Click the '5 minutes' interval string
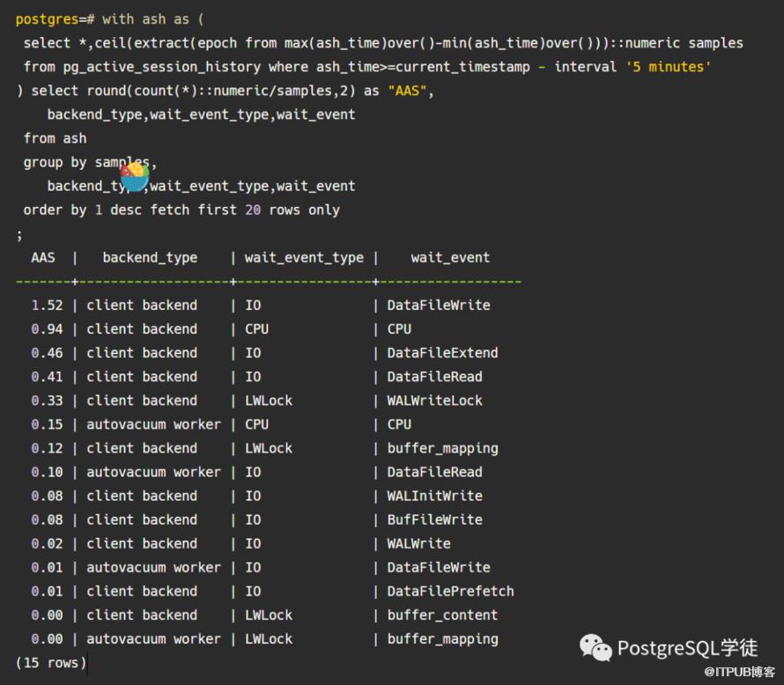The height and width of the screenshot is (685, 784). 669,67
